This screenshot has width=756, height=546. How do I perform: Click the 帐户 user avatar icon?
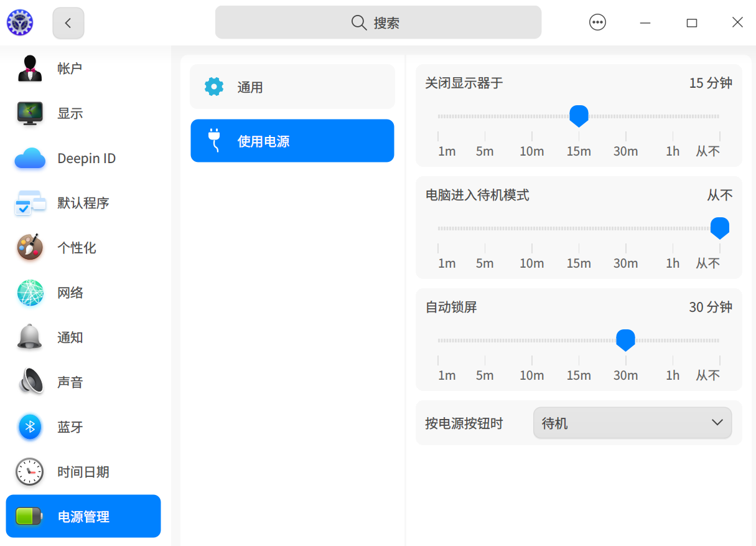pyautogui.click(x=30, y=68)
